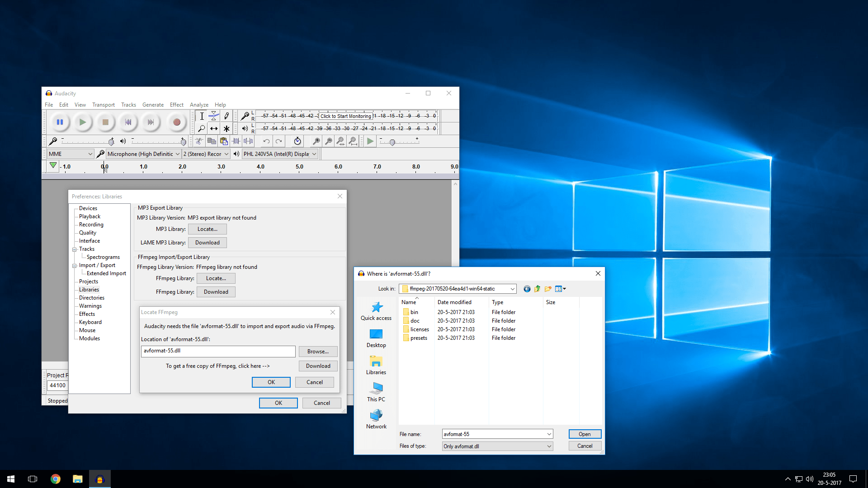Select the Selection tool in Audacity's toolbar
This screenshot has height=488, width=868.
pyautogui.click(x=202, y=116)
